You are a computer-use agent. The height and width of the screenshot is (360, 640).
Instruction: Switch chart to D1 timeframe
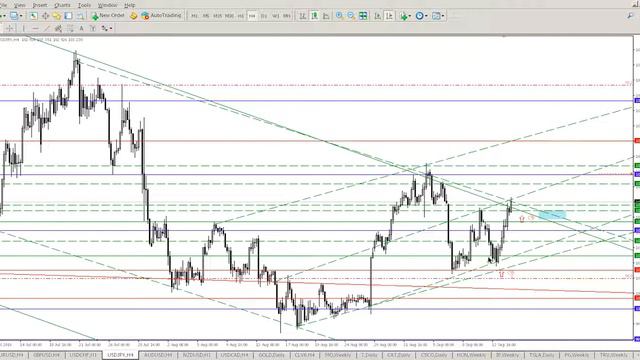[264, 16]
